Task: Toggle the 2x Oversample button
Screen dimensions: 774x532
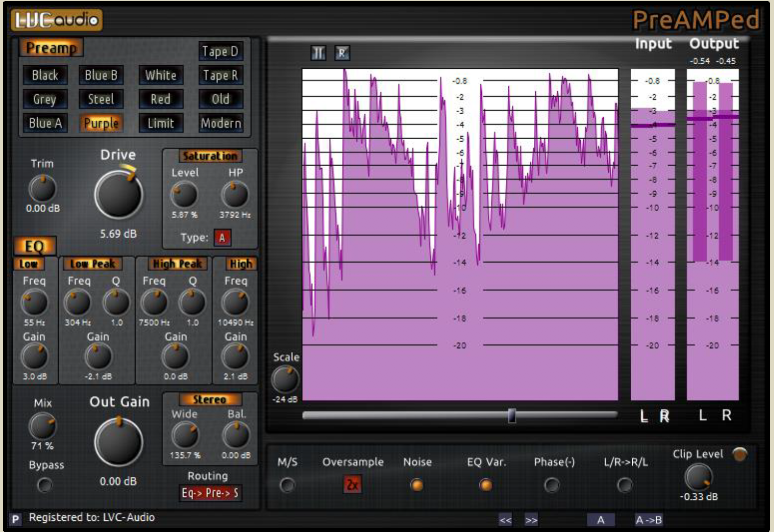Action: 352,484
